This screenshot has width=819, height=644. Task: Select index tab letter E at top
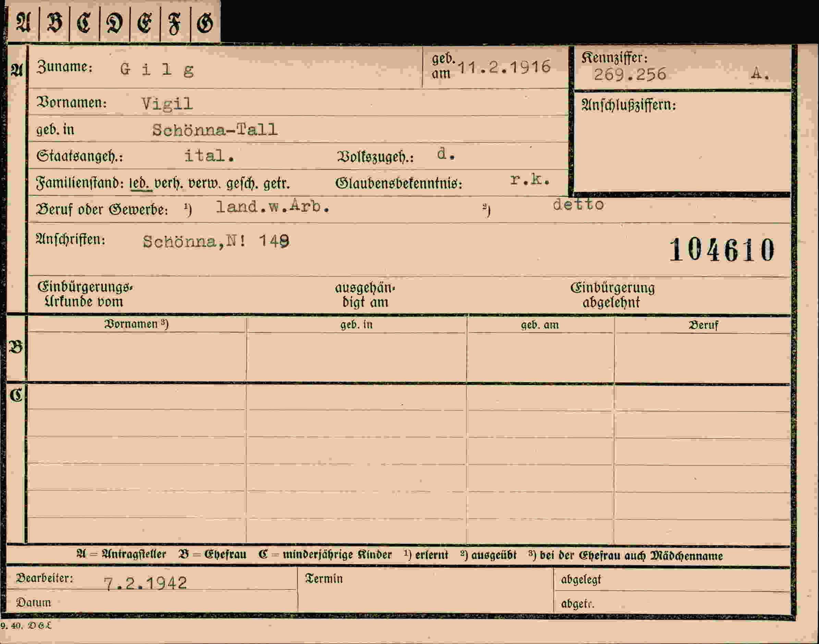[x=145, y=23]
